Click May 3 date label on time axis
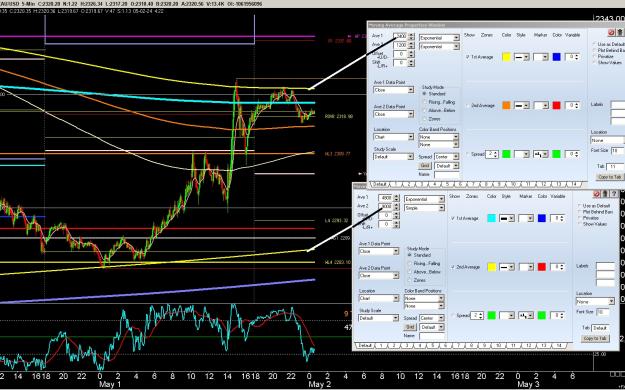Image resolution: width=625 pixels, height=390 pixels. [x=528, y=384]
